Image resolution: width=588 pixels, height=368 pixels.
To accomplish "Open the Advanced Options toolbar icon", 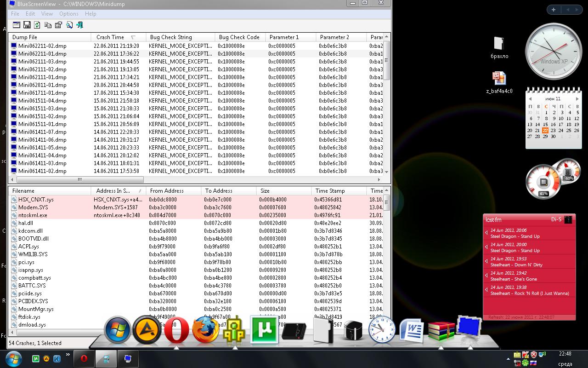I will coord(17,25).
